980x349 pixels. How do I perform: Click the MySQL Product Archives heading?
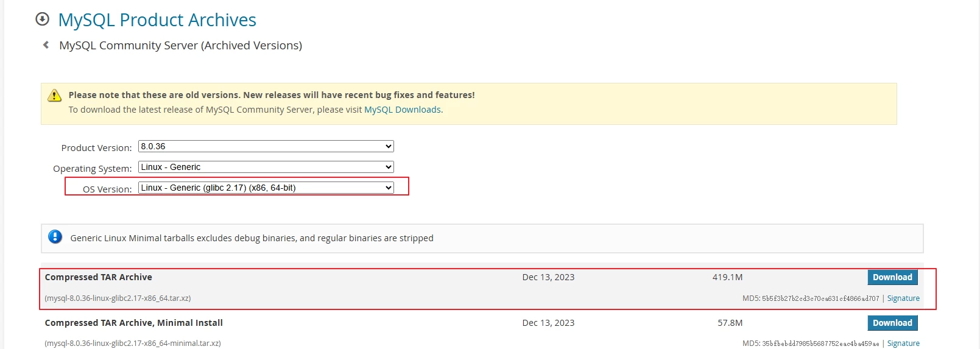157,20
